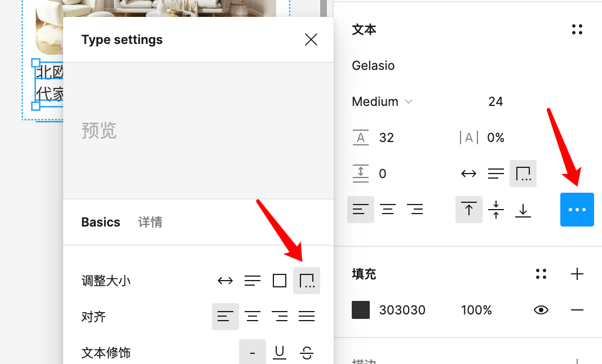The width and height of the screenshot is (602, 364).
Task: Switch to the Basics tab
Action: 101,222
